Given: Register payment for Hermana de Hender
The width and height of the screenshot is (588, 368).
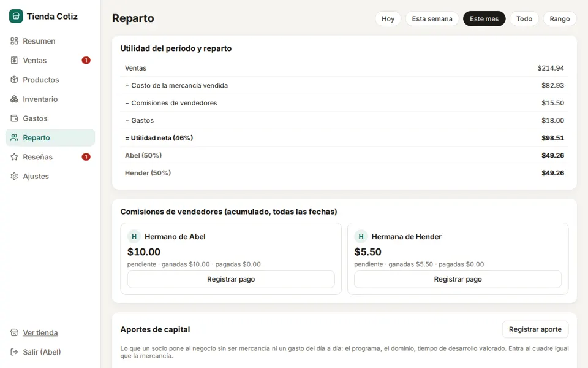Looking at the screenshot, I should (x=458, y=280).
